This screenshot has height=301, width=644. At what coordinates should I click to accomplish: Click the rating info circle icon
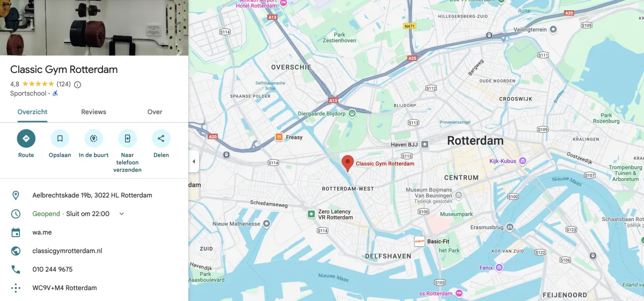[77, 84]
